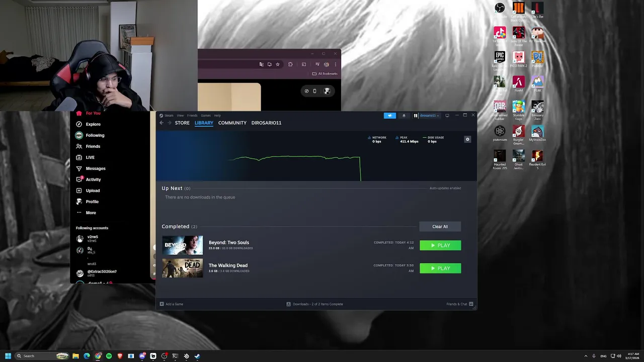Go back with Steam back arrow

coord(162,123)
